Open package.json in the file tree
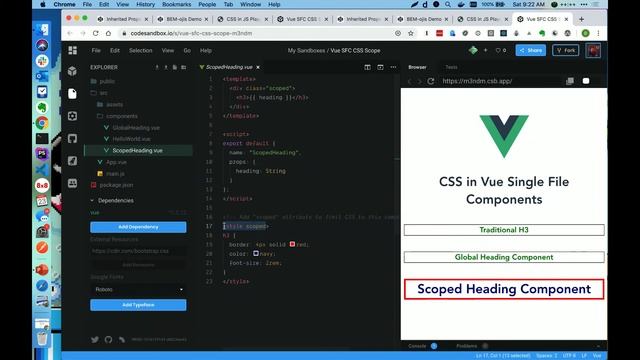Image resolution: width=640 pixels, height=360 pixels. click(116, 185)
